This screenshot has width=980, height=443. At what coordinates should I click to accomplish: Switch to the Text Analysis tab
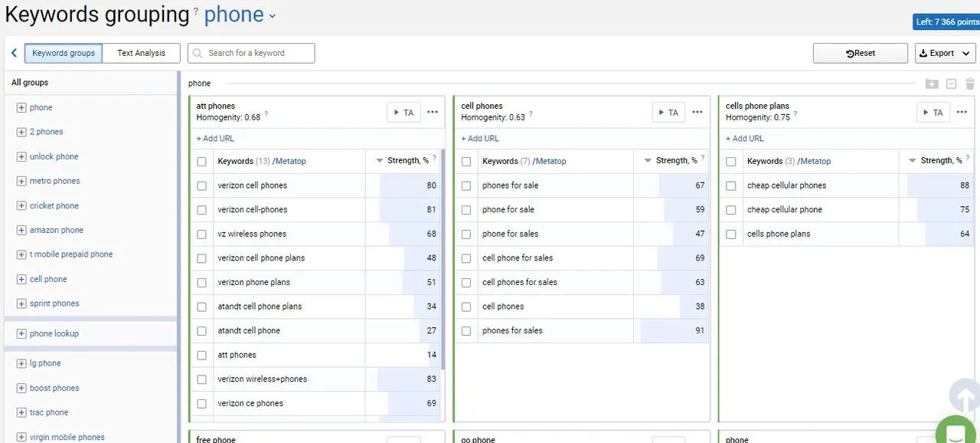[x=141, y=53]
